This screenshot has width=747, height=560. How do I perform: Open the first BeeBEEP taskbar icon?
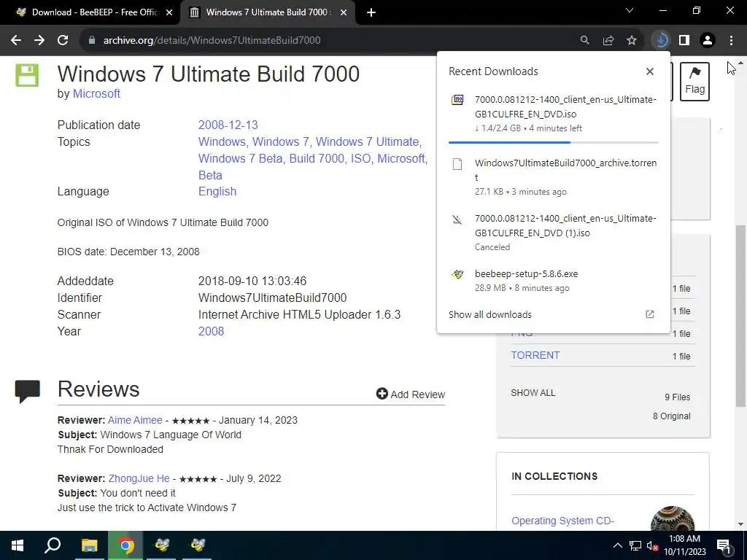pyautogui.click(x=162, y=545)
